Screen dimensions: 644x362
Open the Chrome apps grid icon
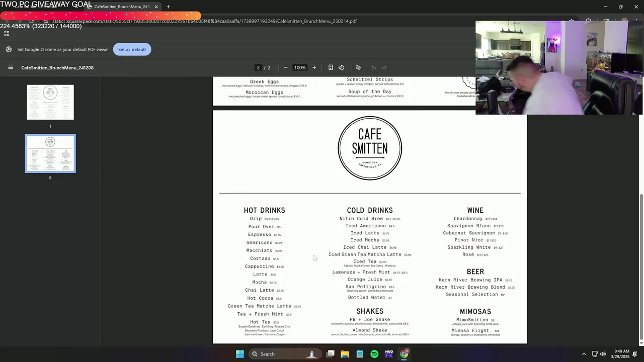tap(7, 34)
